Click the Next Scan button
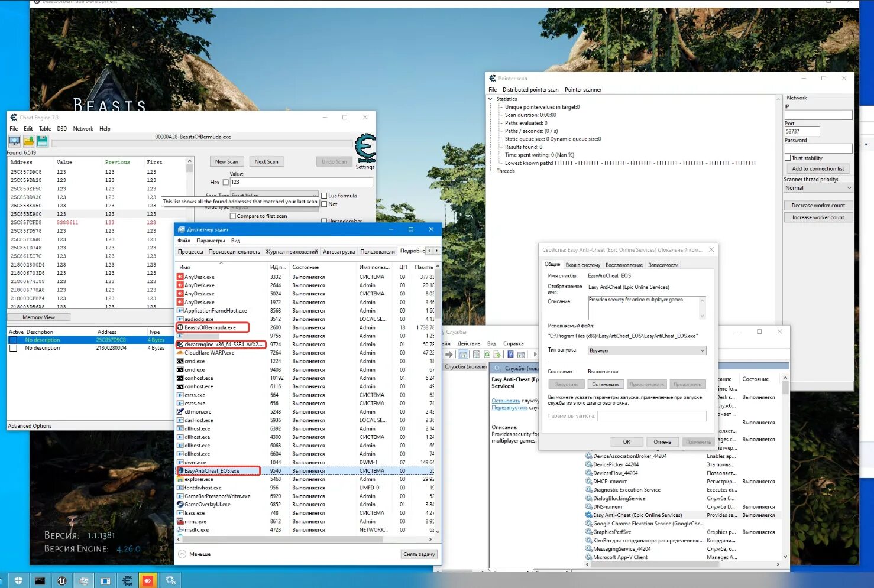 (266, 161)
